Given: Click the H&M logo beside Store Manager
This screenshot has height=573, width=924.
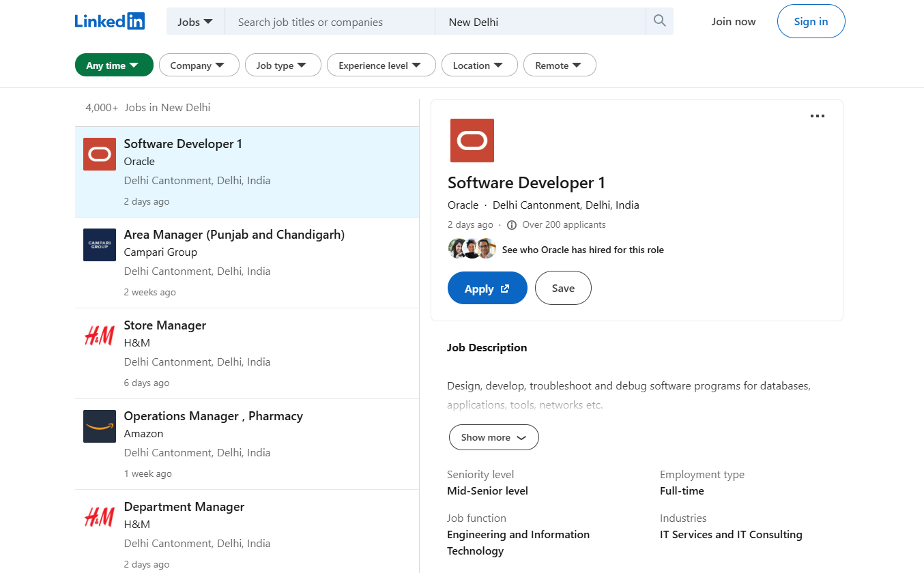Looking at the screenshot, I should tap(100, 336).
